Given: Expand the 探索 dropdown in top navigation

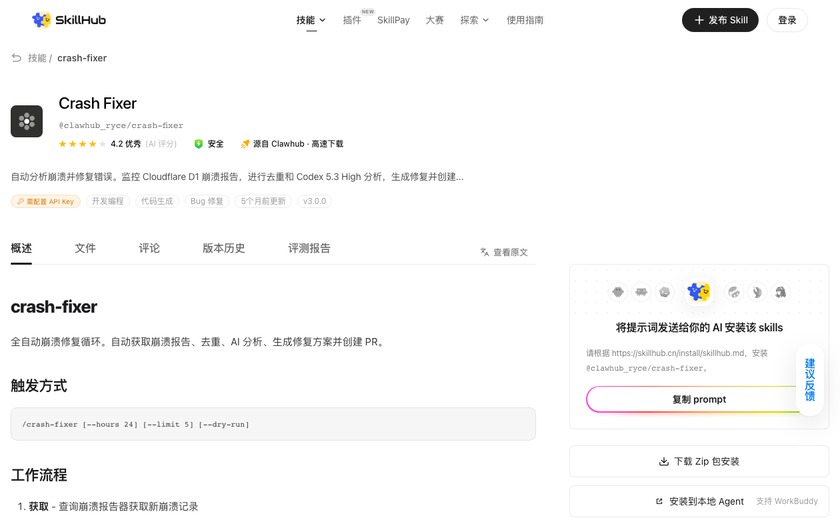Looking at the screenshot, I should [475, 20].
